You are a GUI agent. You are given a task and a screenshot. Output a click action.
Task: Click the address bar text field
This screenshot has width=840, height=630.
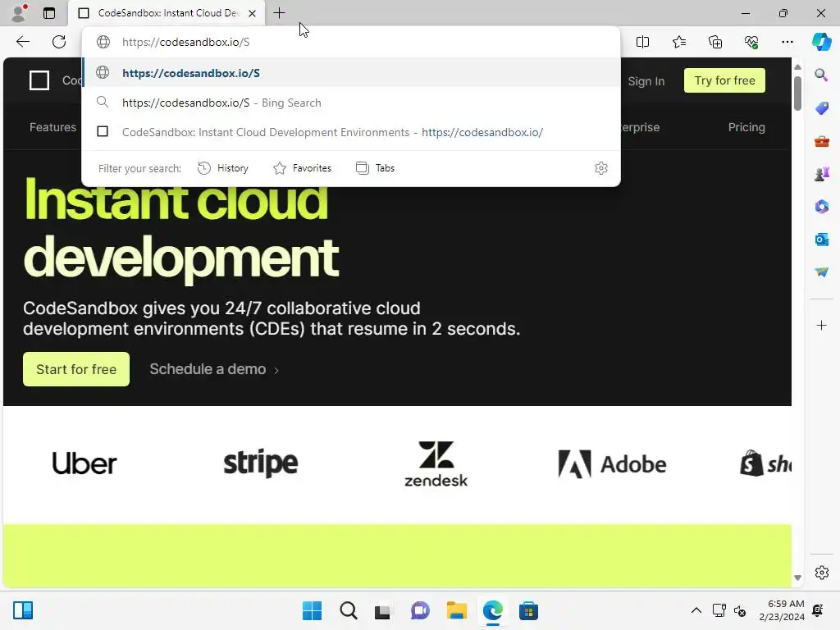(351, 42)
